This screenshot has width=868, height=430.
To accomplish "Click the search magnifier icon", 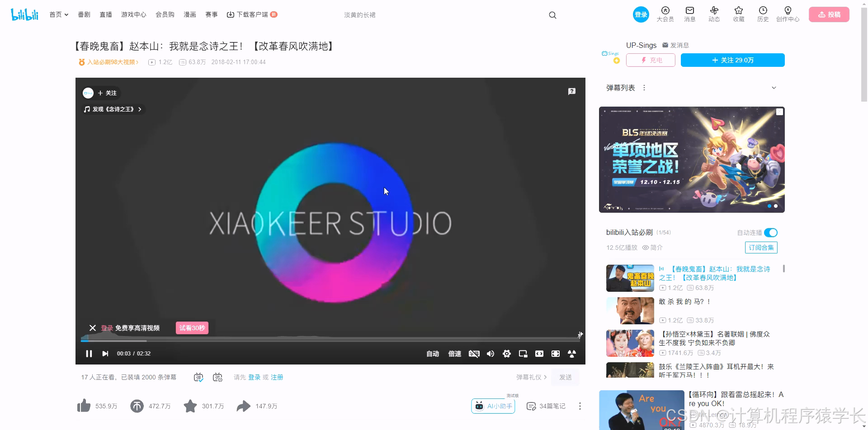I will 552,14.
